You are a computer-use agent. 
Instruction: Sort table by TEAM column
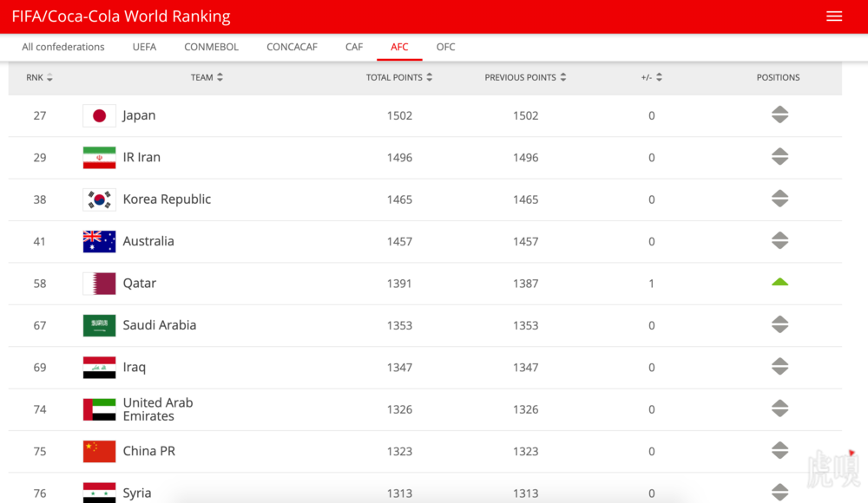point(207,77)
